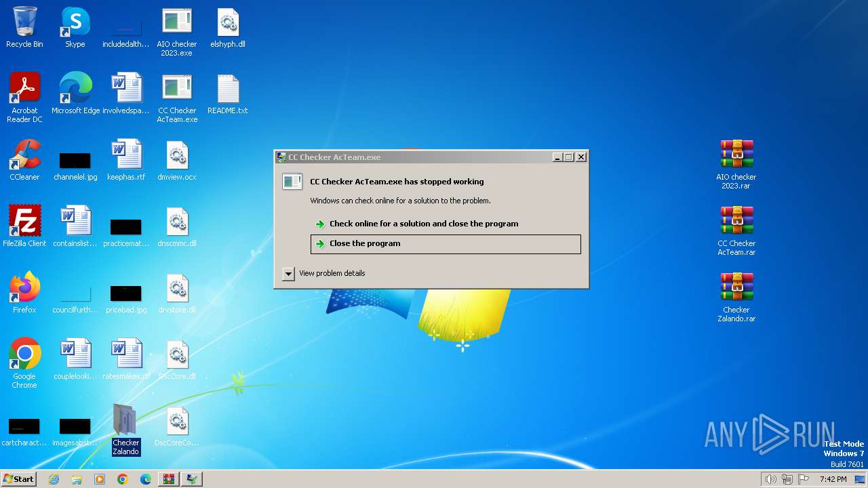Select the containslist document icon
This screenshot has width=868, height=488.
tap(75, 226)
